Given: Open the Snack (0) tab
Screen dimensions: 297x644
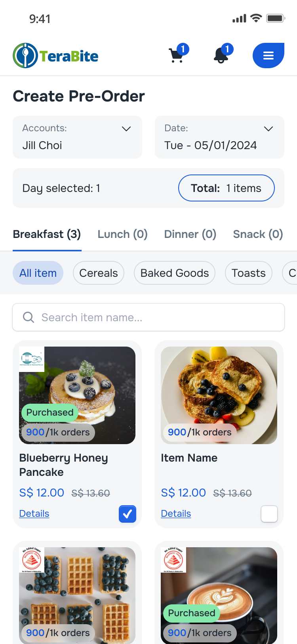Looking at the screenshot, I should pyautogui.click(x=258, y=234).
